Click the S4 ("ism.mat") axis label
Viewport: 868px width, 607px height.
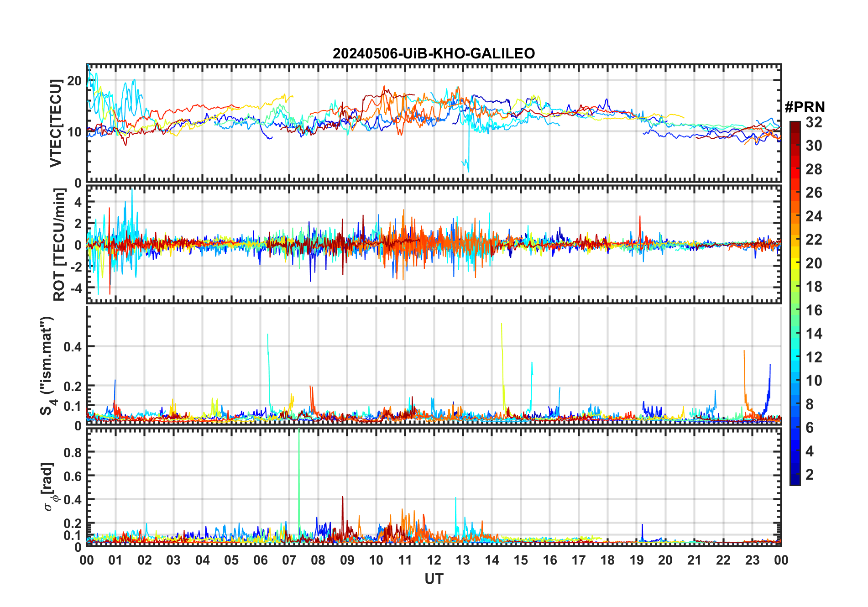point(47,366)
